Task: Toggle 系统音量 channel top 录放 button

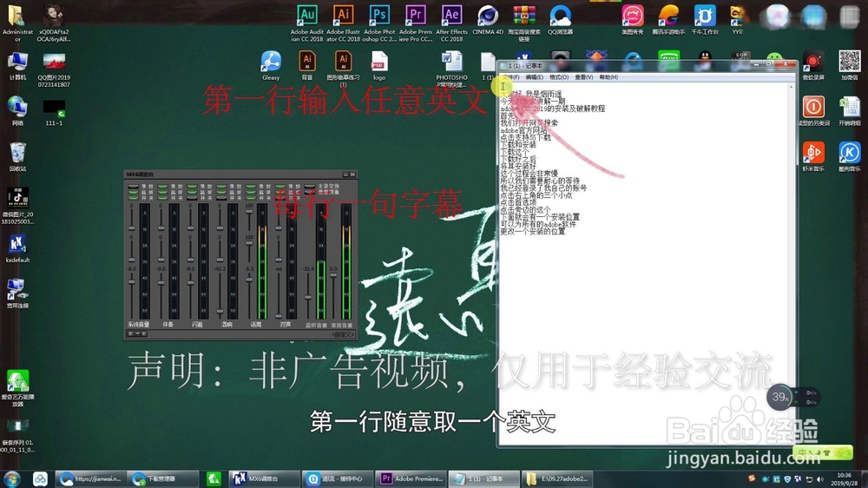Action: click(133, 186)
